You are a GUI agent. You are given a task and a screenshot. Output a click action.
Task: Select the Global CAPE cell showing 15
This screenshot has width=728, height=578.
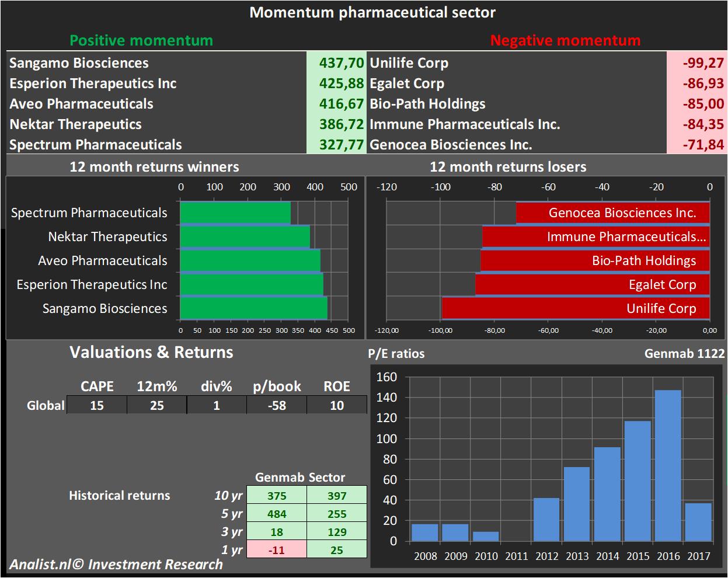[97, 405]
